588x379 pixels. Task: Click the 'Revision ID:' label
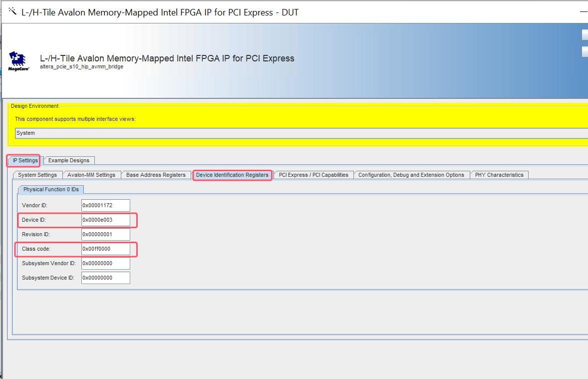[x=35, y=234]
